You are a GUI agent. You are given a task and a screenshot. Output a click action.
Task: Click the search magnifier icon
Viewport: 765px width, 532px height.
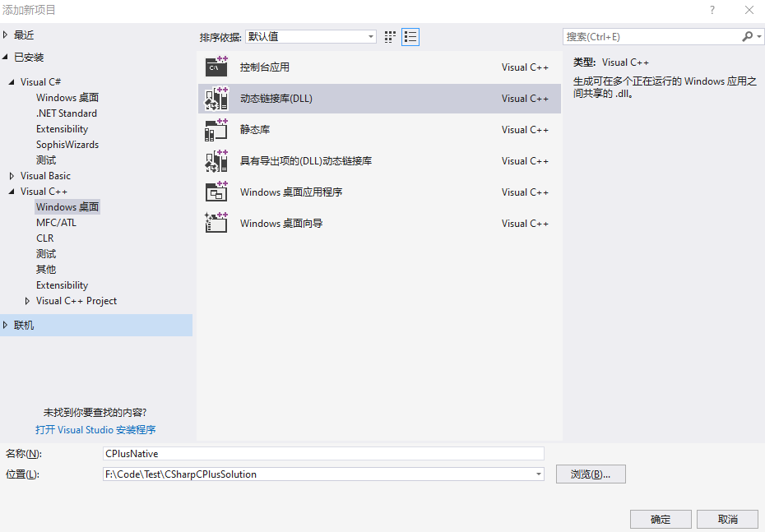click(x=747, y=36)
